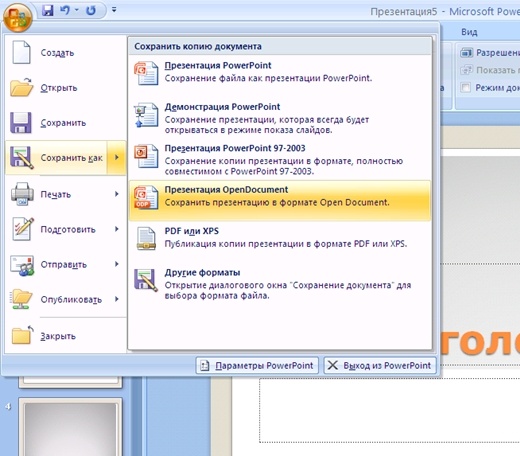This screenshot has width=520, height=456.
Task: Open the Undo history dropdown arrow
Action: [77, 10]
